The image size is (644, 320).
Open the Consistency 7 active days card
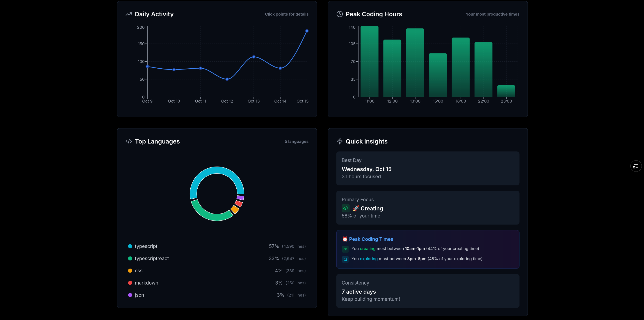(427, 291)
